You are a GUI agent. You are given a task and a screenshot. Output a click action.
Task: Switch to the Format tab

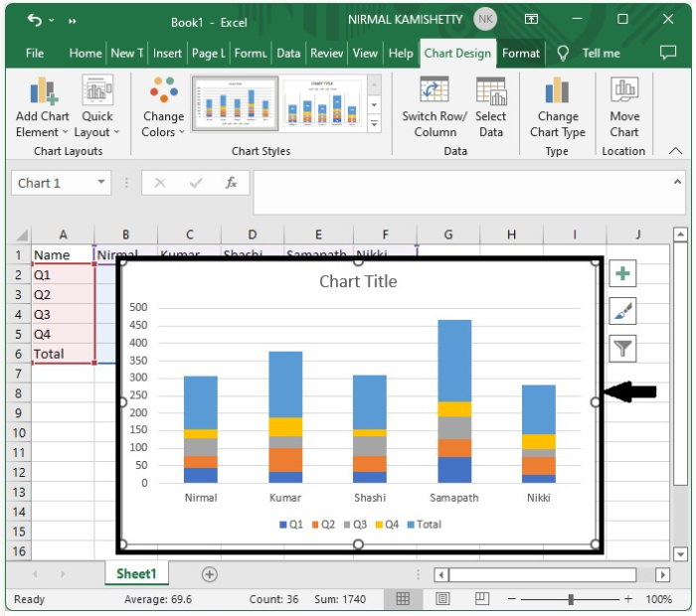pos(521,53)
